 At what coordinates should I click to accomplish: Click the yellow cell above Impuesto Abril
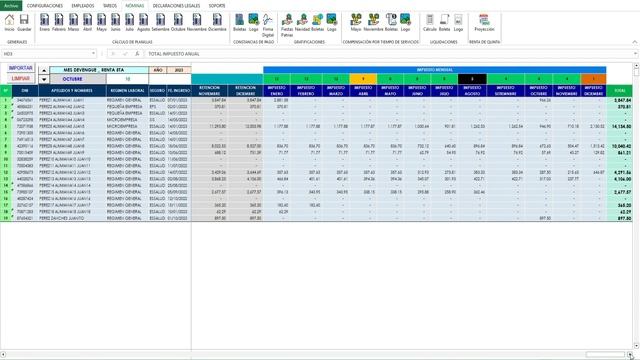[363, 79]
